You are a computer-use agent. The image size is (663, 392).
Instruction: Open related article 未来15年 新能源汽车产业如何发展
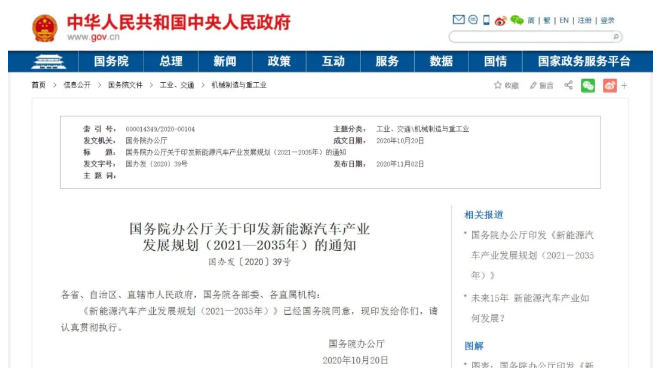[530, 308]
